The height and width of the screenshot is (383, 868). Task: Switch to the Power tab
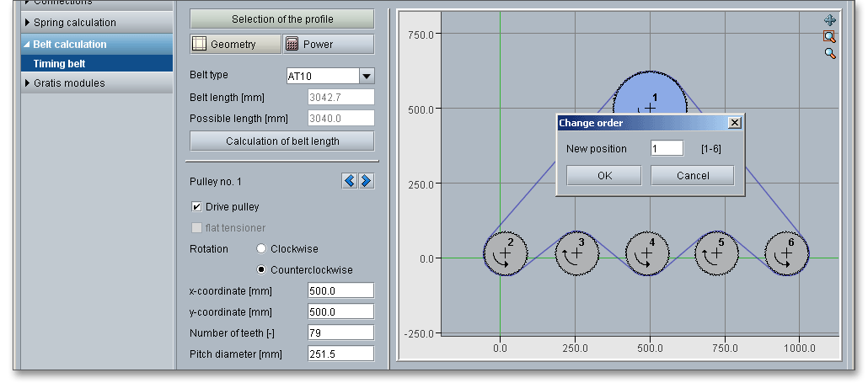click(328, 45)
